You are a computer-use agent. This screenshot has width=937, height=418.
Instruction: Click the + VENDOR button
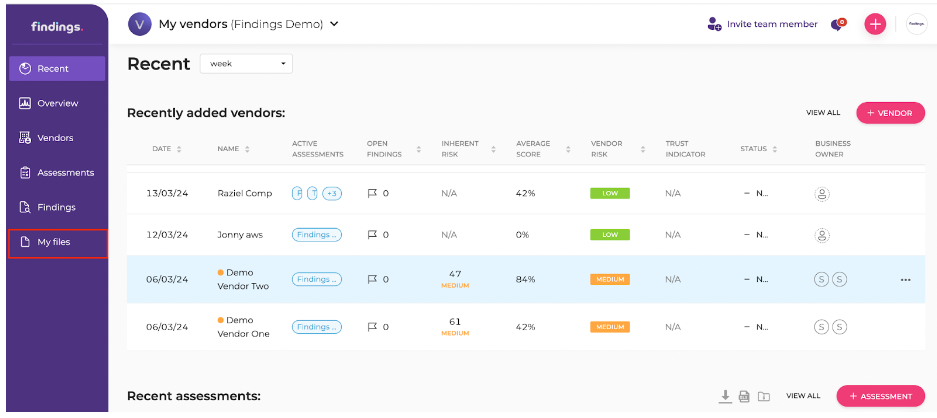pyautogui.click(x=889, y=113)
